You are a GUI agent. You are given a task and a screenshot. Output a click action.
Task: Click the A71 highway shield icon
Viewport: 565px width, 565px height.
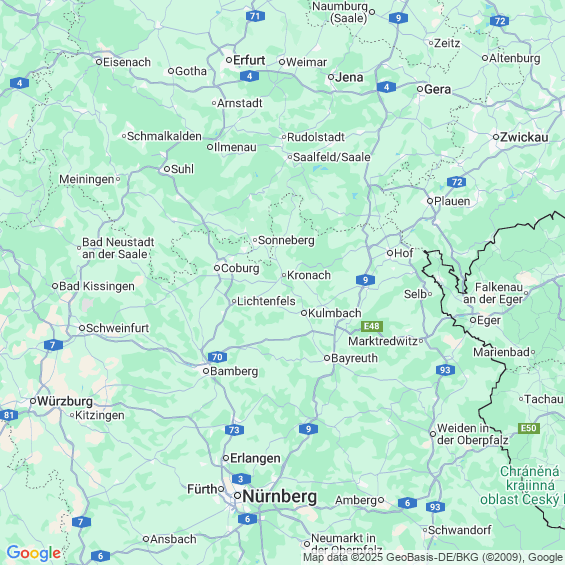coord(255,16)
